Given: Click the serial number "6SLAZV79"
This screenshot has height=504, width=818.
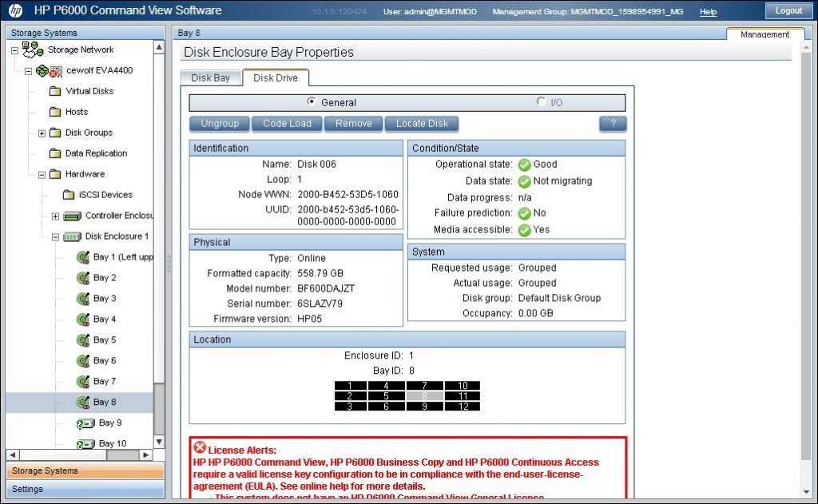Looking at the screenshot, I should 320,304.
